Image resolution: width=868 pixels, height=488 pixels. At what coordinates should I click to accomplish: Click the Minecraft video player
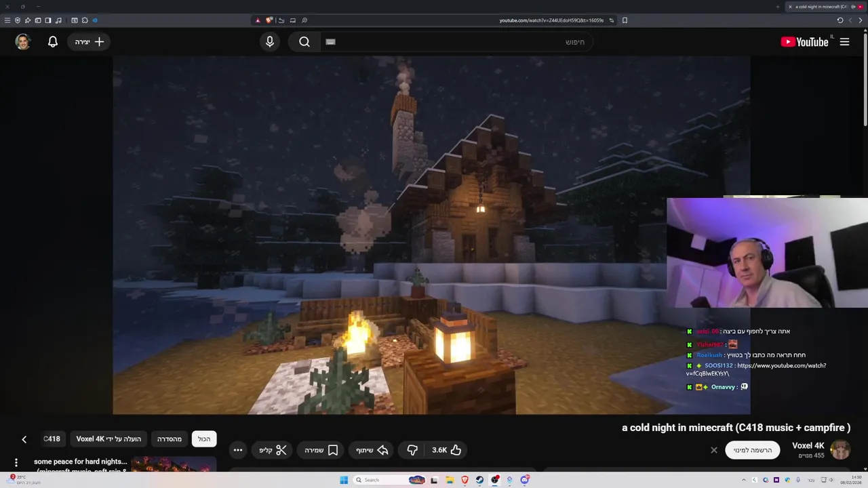(x=431, y=235)
